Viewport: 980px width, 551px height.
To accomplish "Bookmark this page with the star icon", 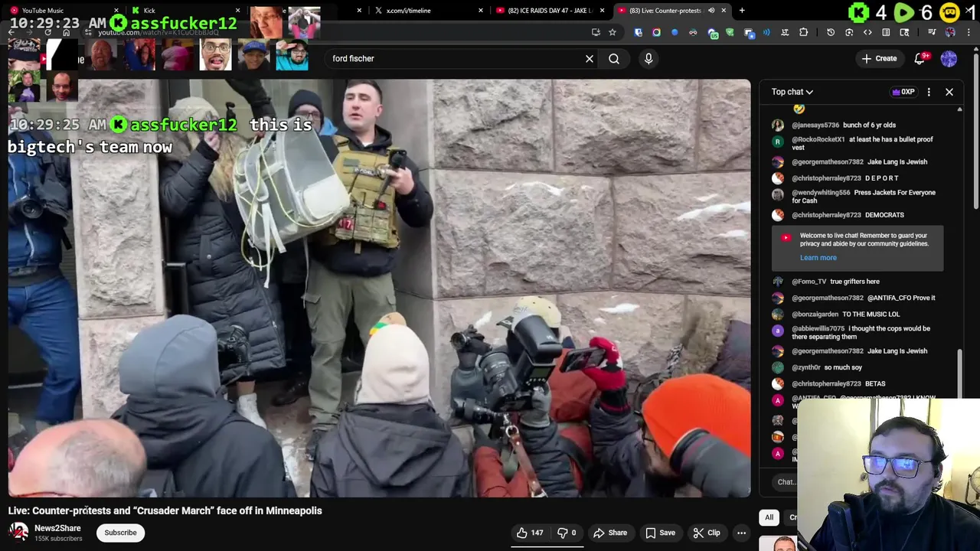I will (612, 32).
